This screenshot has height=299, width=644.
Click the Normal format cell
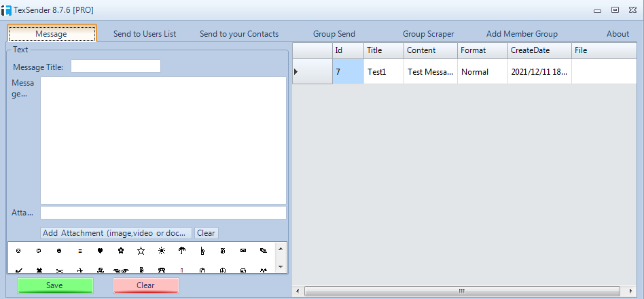[482, 71]
